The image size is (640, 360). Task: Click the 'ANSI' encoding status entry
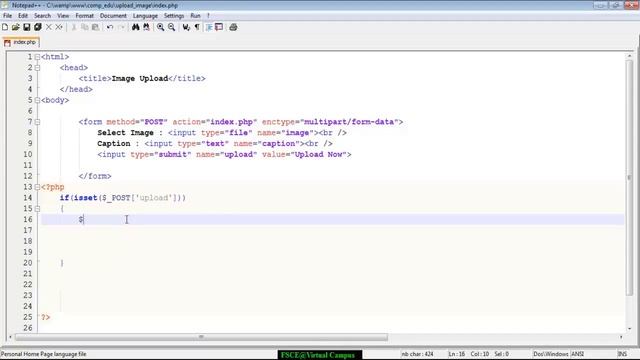click(578, 354)
